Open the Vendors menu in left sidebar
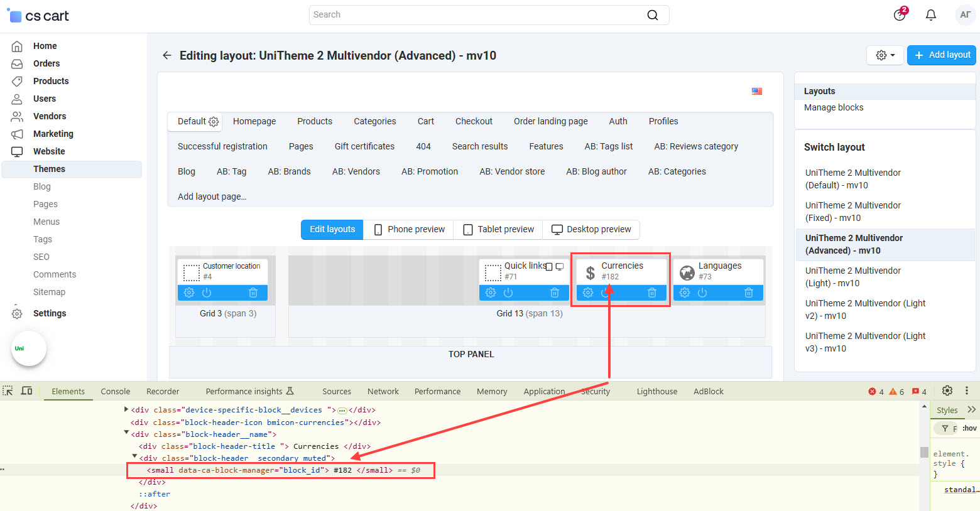This screenshot has height=511, width=980. (x=50, y=116)
